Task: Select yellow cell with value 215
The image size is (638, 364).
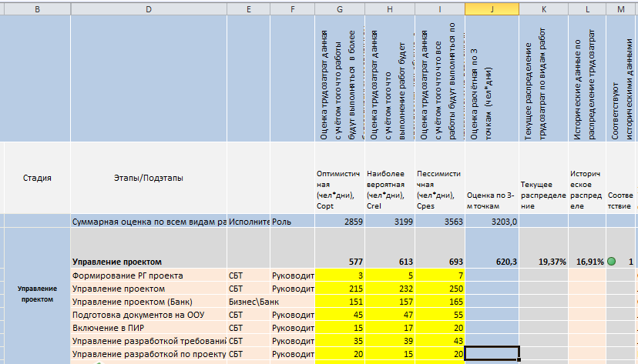Action: click(x=340, y=289)
